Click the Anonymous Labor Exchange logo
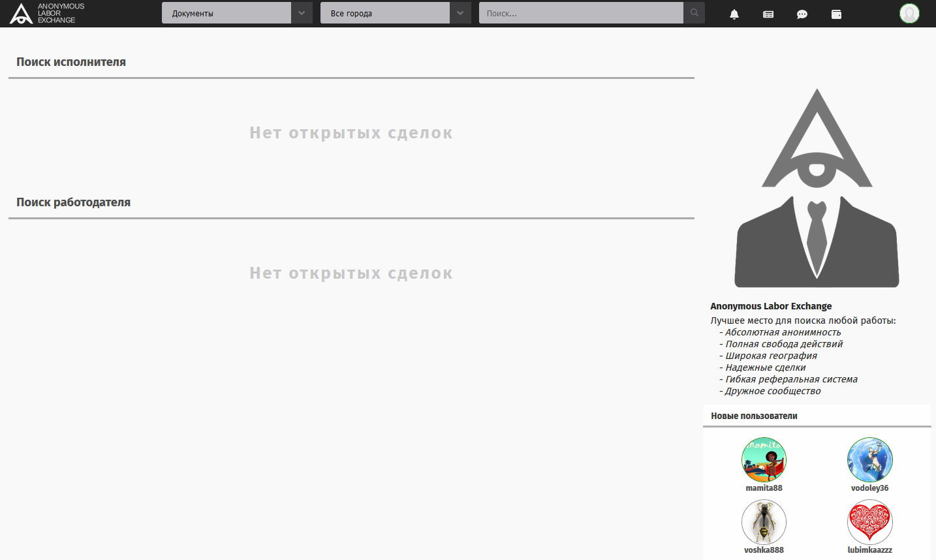 click(x=47, y=13)
